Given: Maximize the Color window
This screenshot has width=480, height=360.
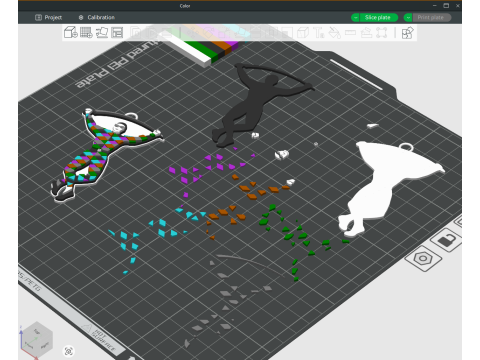Looking at the screenshot, I should click(446, 5).
